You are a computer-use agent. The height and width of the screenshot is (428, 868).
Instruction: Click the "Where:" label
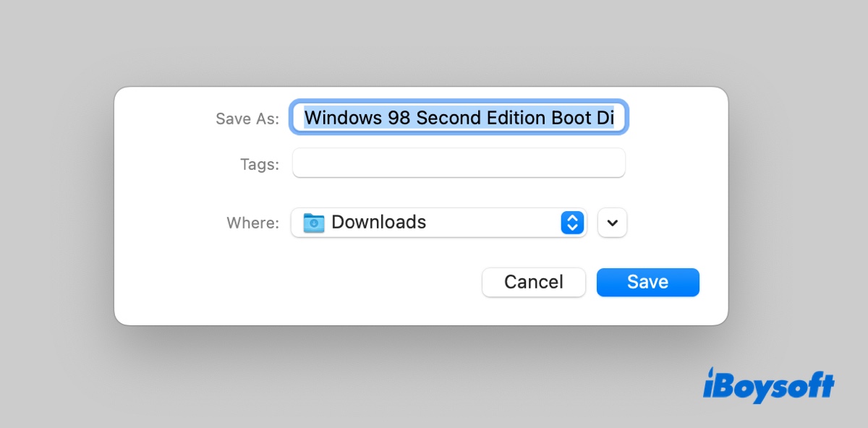252,223
